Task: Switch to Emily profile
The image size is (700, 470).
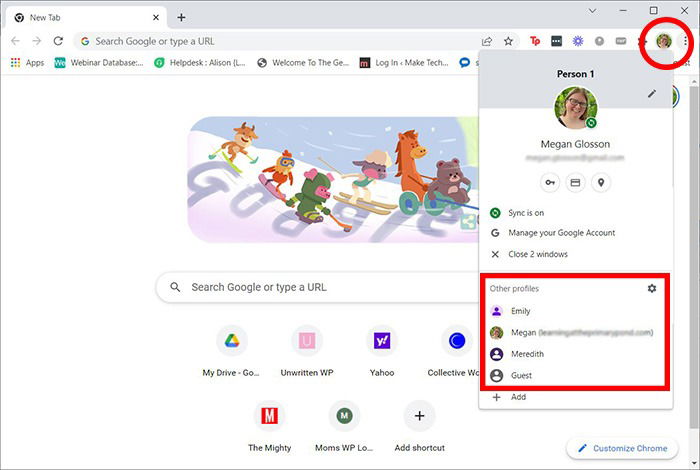Action: click(575, 311)
